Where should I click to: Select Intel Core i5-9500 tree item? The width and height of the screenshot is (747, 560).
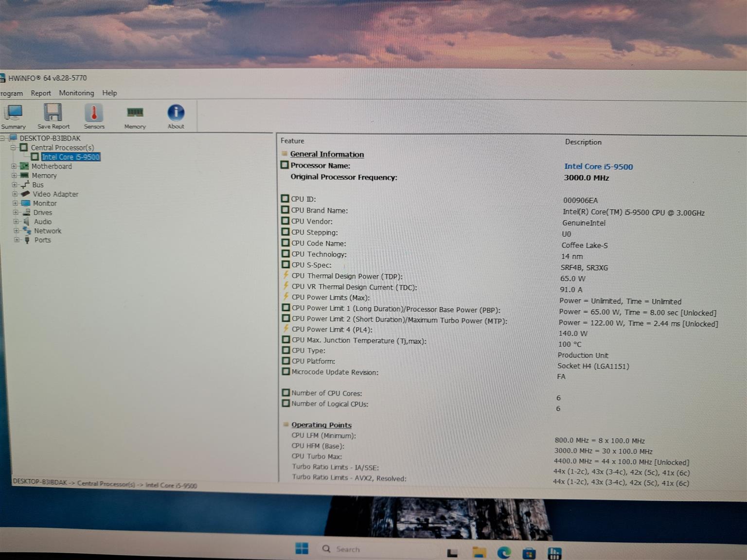pyautogui.click(x=71, y=157)
